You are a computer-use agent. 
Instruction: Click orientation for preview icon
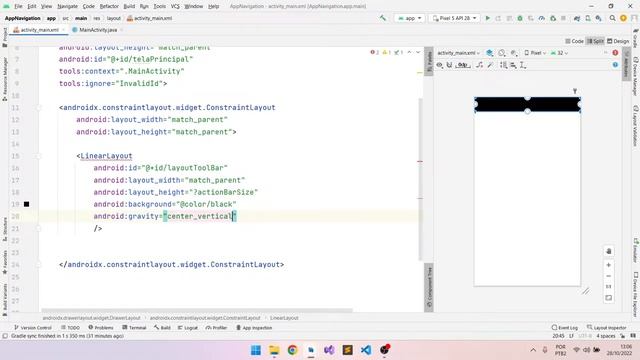(x=502, y=53)
